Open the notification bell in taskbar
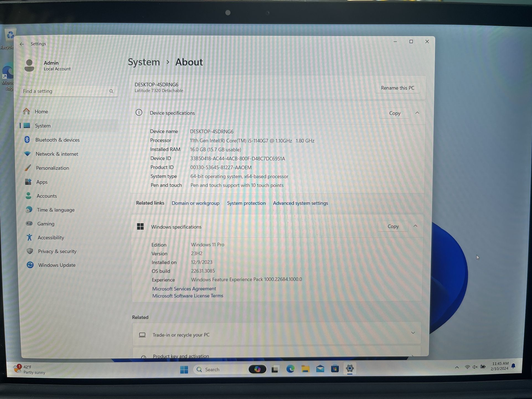The image size is (532, 399). pyautogui.click(x=513, y=366)
